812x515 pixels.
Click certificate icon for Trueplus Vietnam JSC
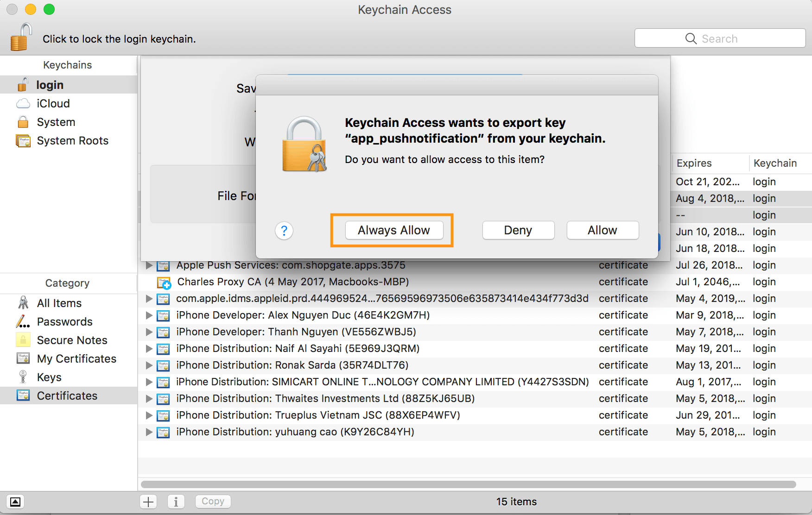click(163, 416)
